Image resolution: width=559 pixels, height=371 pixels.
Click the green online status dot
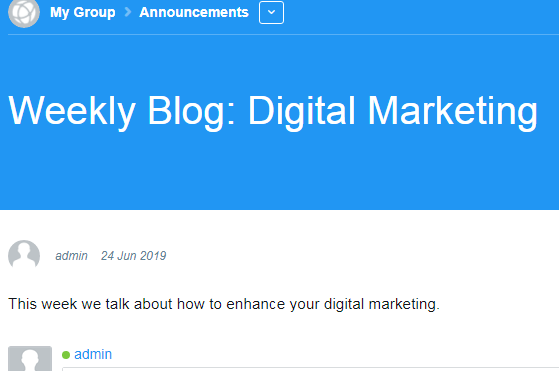pyautogui.click(x=66, y=355)
